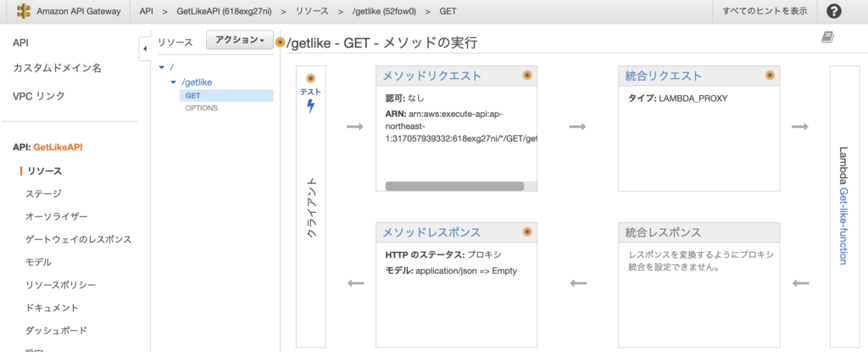Click the Amazon API Gateway logo icon

(23, 11)
